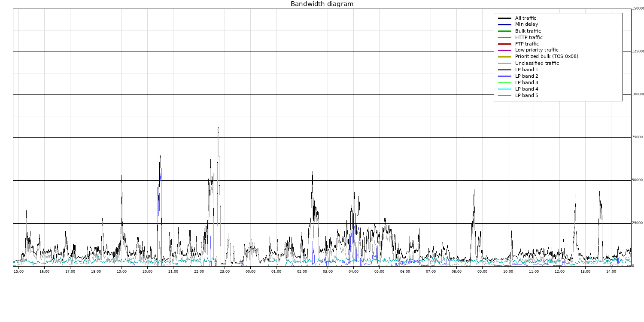Click the 14:00 time axis label

click(x=611, y=271)
